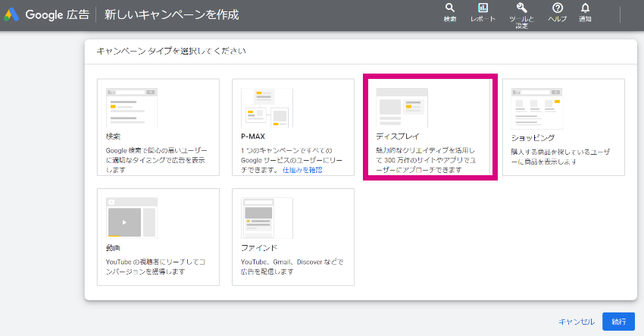
Task: Click the 購入する商品を探している description text
Action: point(561,157)
